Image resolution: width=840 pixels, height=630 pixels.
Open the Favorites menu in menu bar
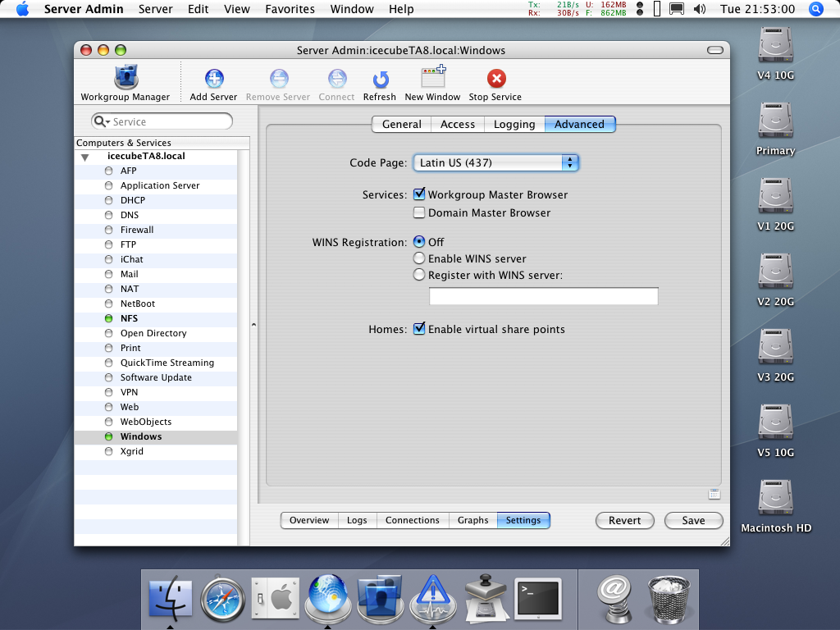[x=290, y=9]
